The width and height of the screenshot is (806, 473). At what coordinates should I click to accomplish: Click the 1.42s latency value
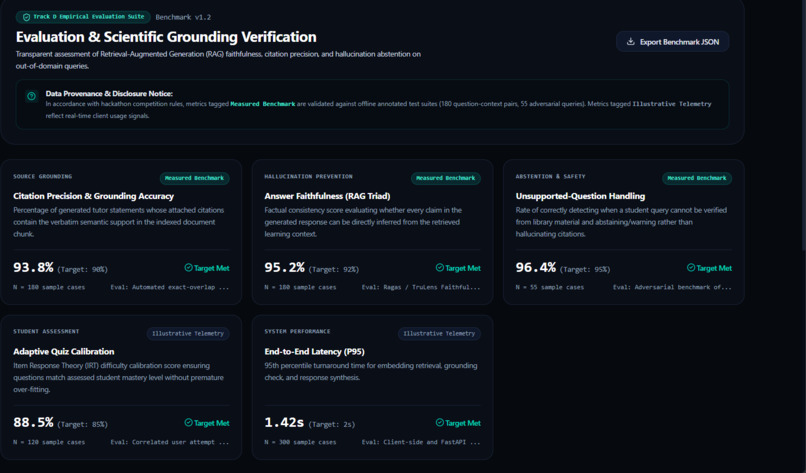284,423
